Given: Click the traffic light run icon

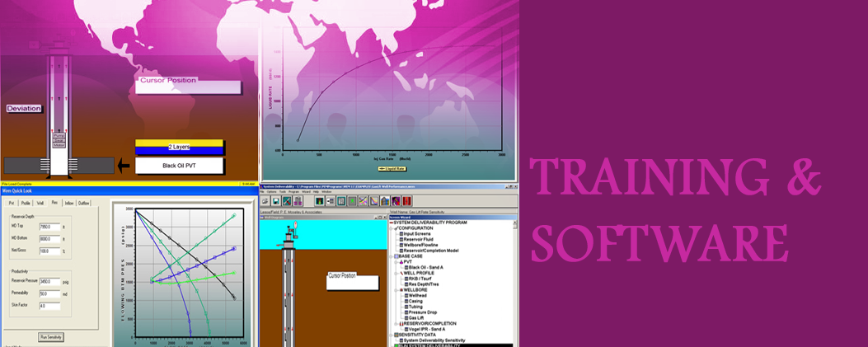Looking at the screenshot, I should (x=319, y=201).
